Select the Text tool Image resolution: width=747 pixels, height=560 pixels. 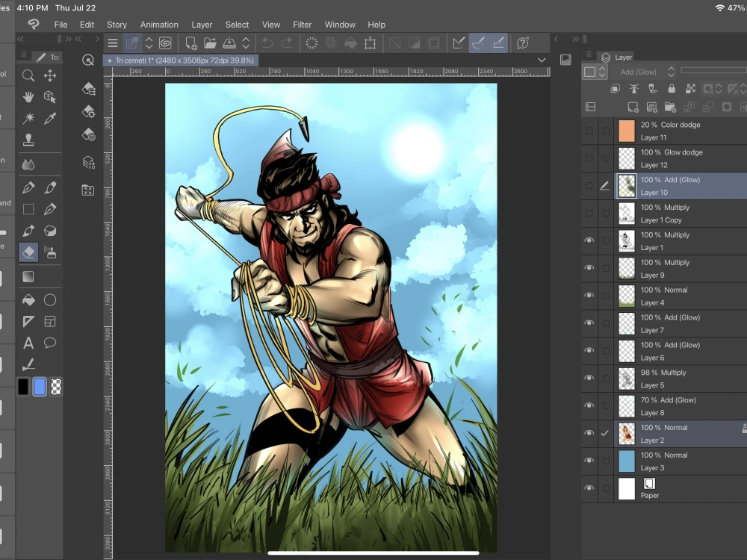tap(28, 343)
